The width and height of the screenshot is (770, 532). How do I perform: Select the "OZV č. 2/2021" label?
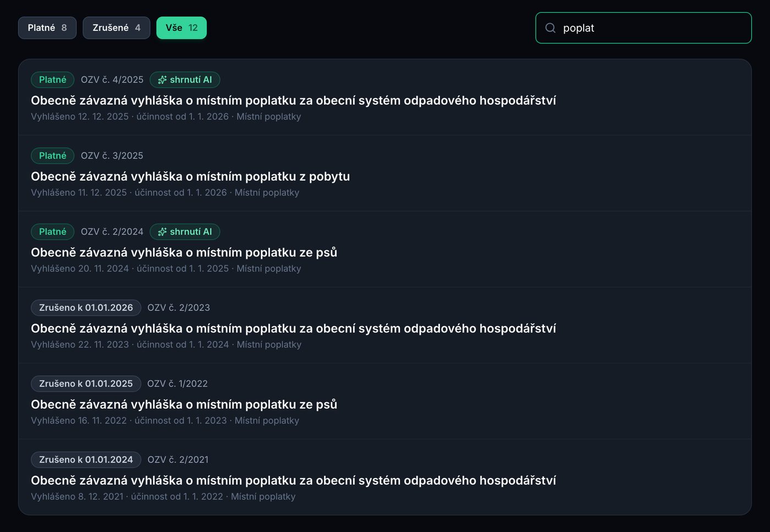tap(178, 459)
